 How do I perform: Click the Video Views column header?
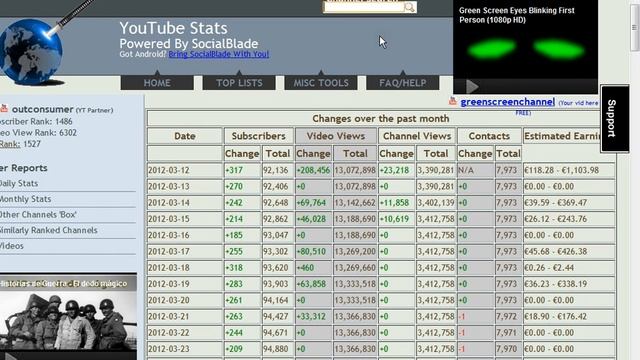pos(336,136)
